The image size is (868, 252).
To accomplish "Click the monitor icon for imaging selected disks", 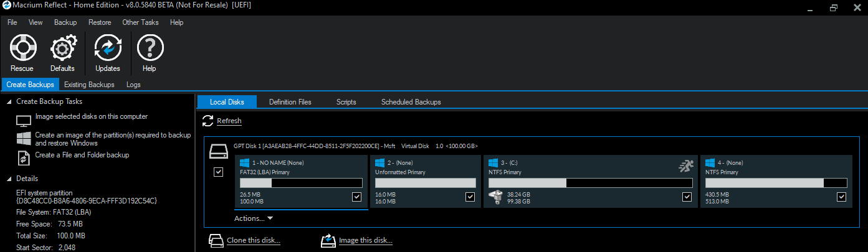I will (24, 120).
